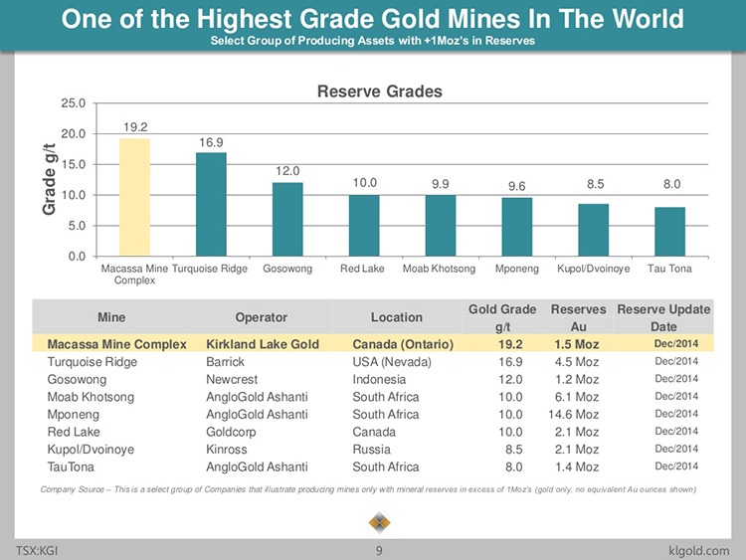Click Canada (Ontario) location cell
746x560 pixels.
coord(403,344)
